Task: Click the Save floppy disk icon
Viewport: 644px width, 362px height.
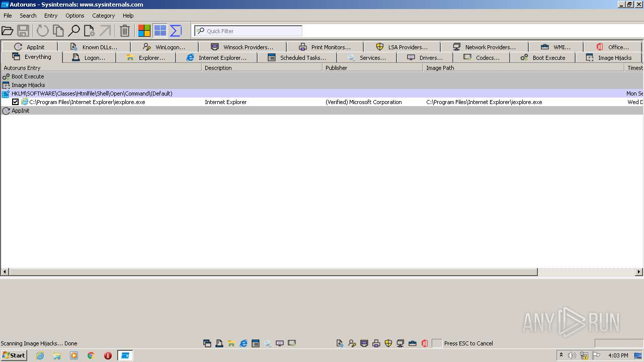Action: [23, 31]
